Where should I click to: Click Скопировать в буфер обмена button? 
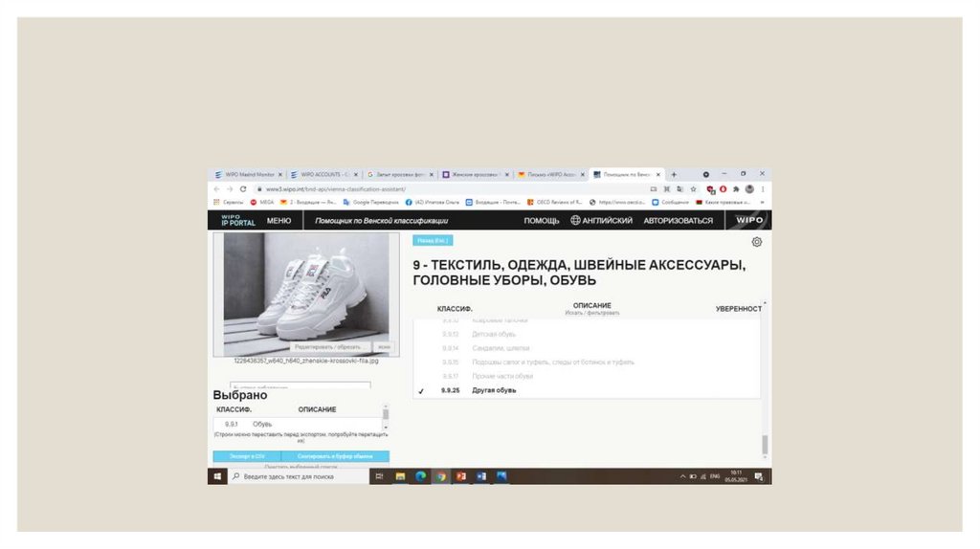pos(335,456)
